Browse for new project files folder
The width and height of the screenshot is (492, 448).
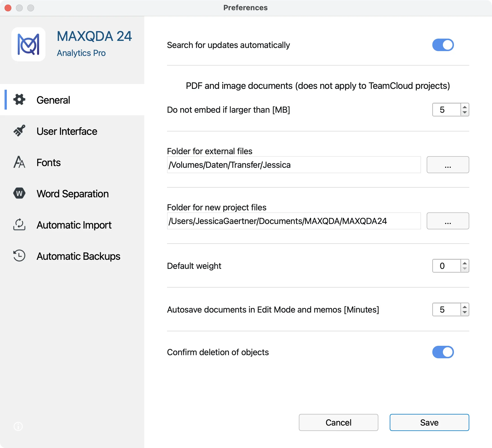(x=448, y=221)
